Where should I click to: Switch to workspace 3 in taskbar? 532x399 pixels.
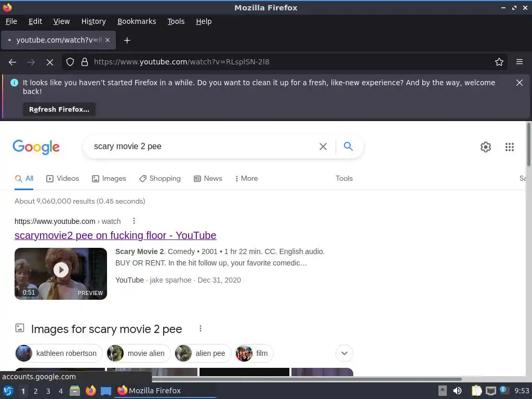coord(48,391)
